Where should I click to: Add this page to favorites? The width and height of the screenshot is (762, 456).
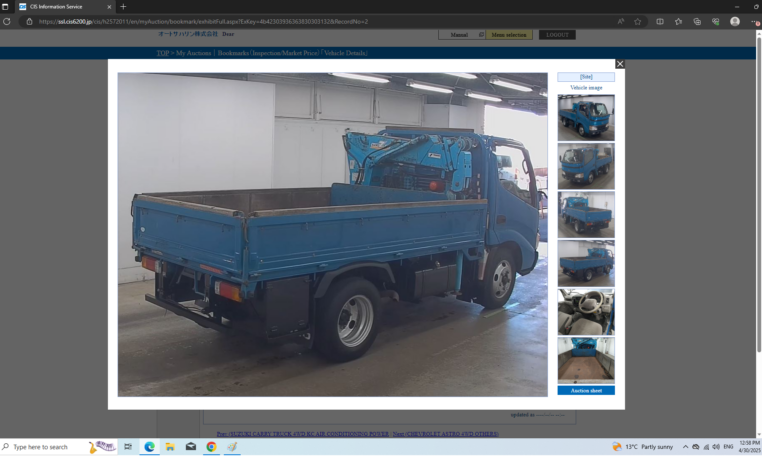638,21
